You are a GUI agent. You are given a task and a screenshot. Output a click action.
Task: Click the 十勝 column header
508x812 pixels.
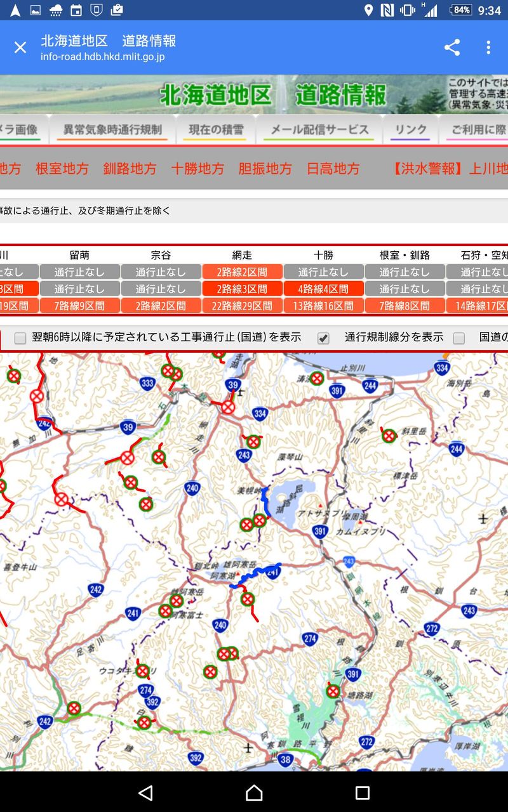323,255
